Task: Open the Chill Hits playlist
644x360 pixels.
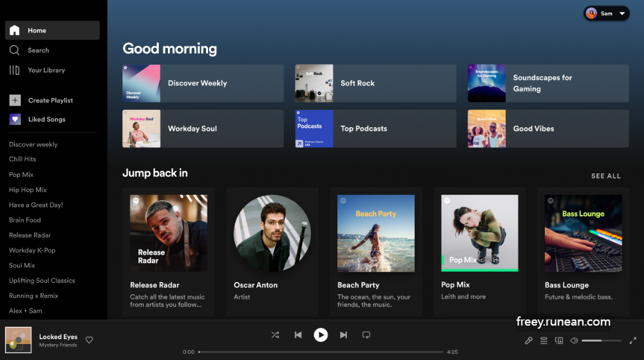Action: click(x=22, y=158)
